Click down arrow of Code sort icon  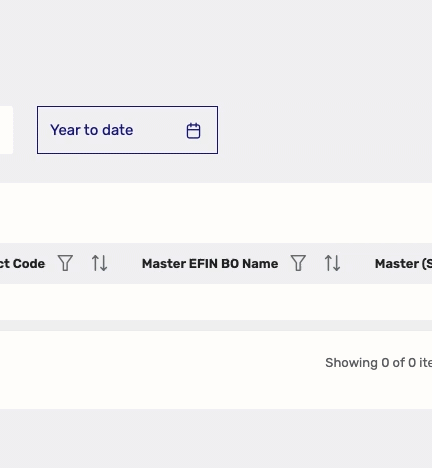coord(104,263)
